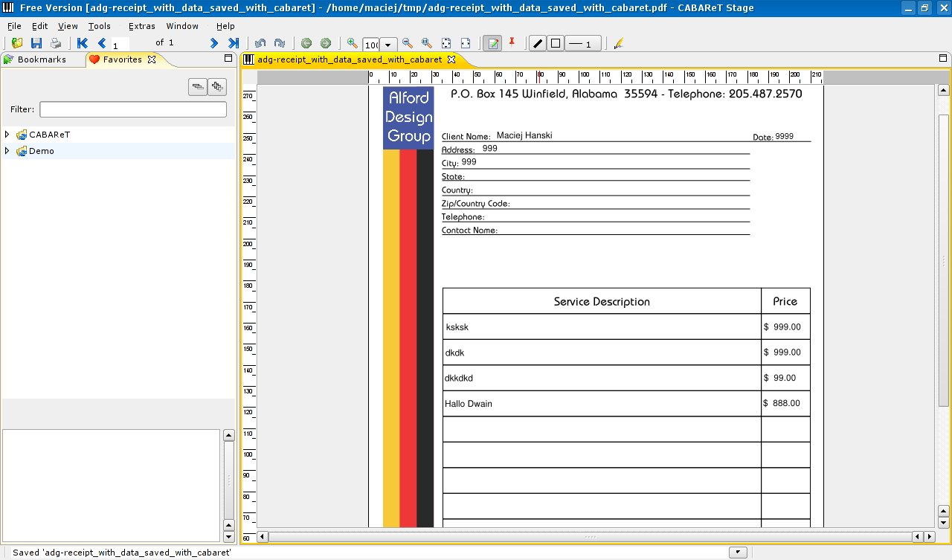Click the document's vertical scrollbar thumb
Screen dimensions: 952x560
(943, 260)
